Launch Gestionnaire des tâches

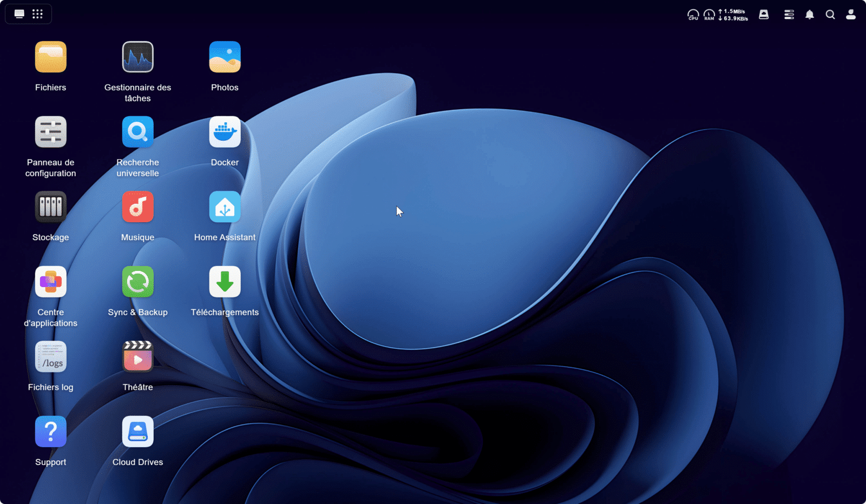tap(137, 57)
